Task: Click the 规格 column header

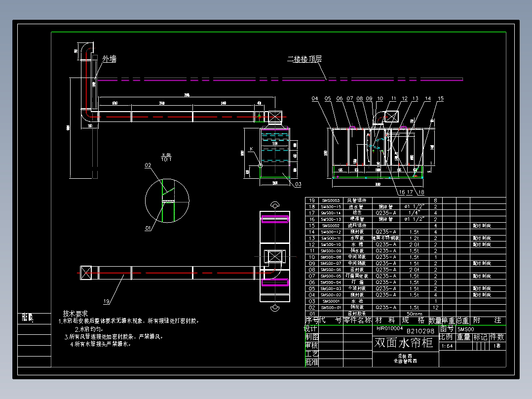Action: pyautogui.click(x=413, y=320)
